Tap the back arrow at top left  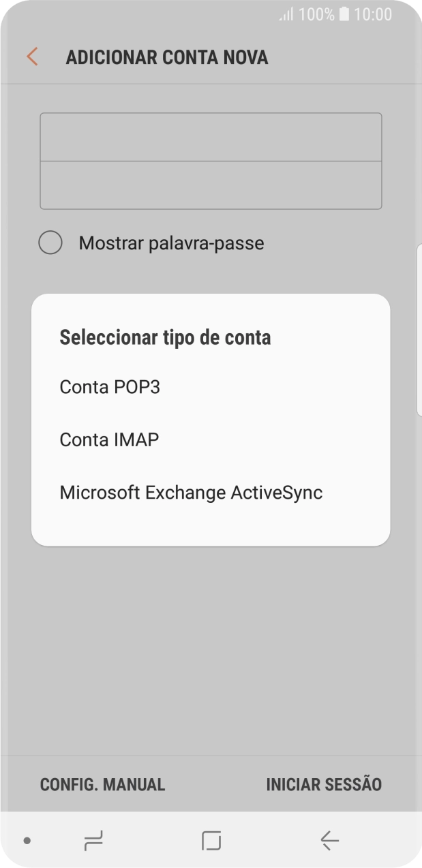click(31, 57)
